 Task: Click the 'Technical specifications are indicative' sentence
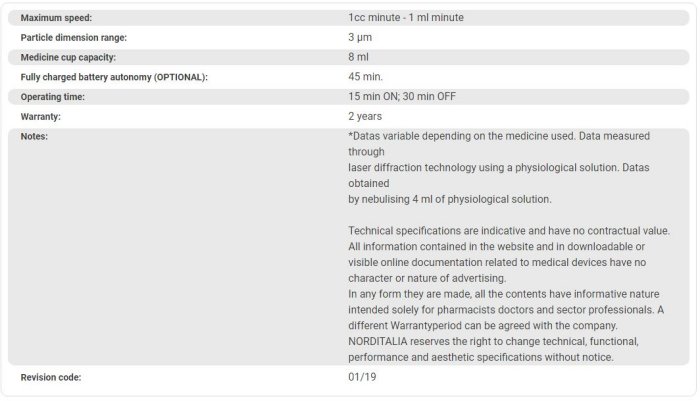(x=509, y=231)
